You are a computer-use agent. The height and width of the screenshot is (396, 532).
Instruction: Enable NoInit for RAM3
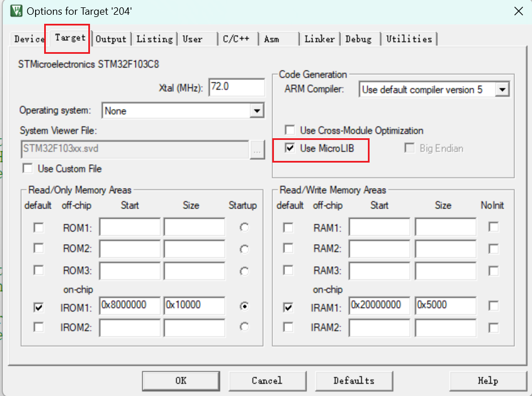pyautogui.click(x=494, y=271)
